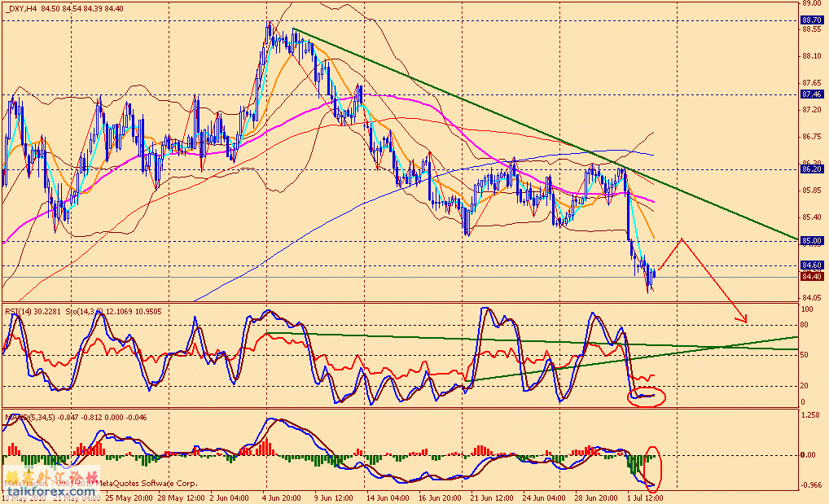Select the 87.46 price level label
The height and width of the screenshot is (504, 829).
click(812, 94)
